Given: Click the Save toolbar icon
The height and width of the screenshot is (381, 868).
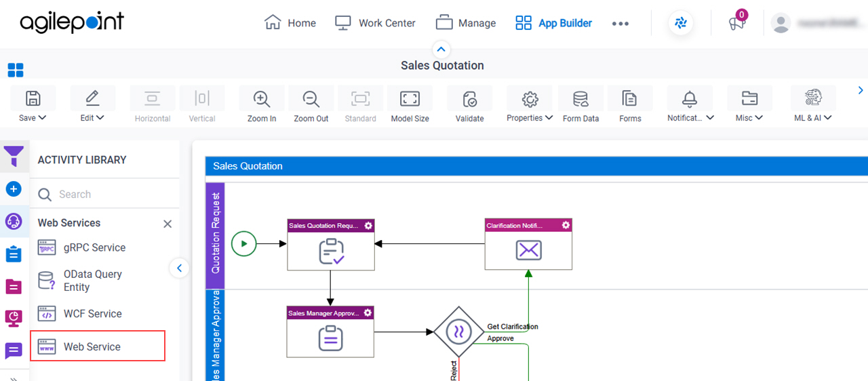Looking at the screenshot, I should tap(33, 99).
